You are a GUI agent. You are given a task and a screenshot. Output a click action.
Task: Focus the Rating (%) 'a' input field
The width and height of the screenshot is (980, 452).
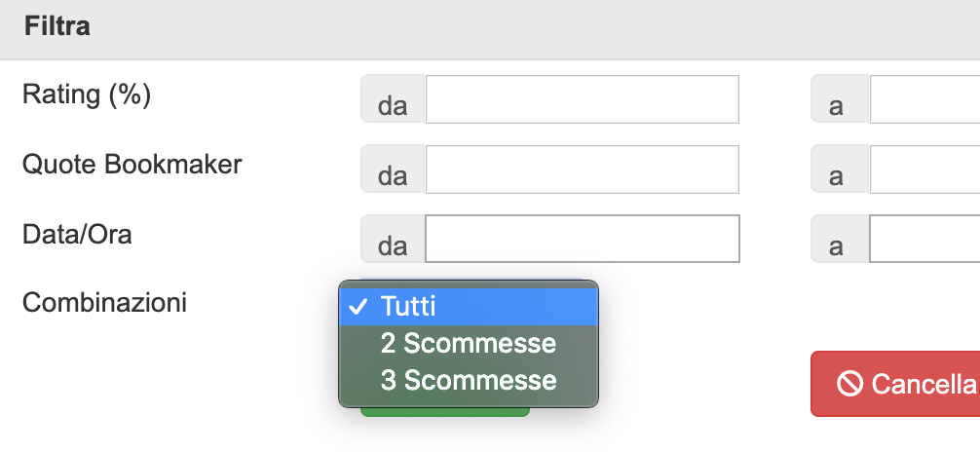(925, 99)
